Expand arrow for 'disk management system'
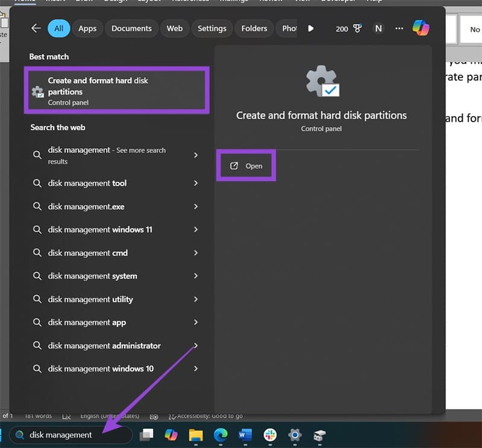This screenshot has width=482, height=448. point(196,276)
